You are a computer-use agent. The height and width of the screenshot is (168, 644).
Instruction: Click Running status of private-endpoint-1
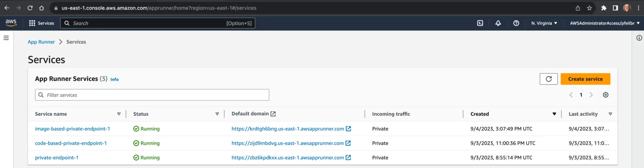(x=147, y=158)
